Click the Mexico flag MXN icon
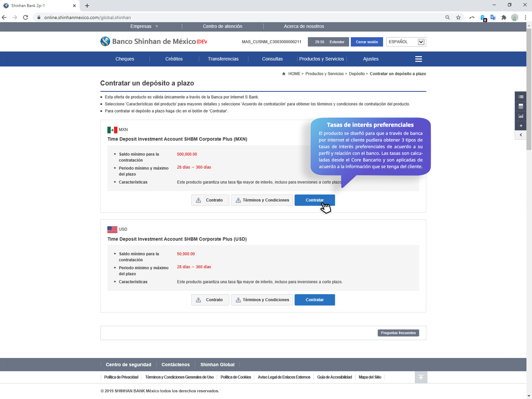Screen dimensions: 532x399 112,130
